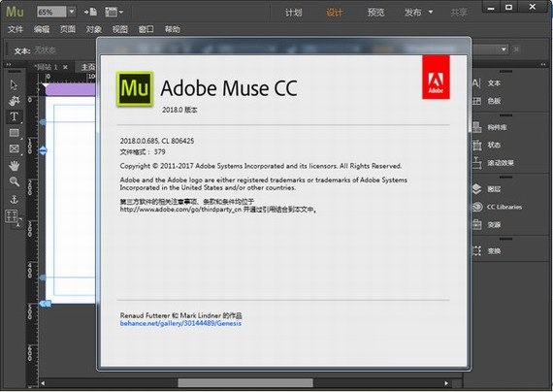The image size is (553, 392).
Task: Click the 文件格式: 379 text
Action: tap(143, 151)
